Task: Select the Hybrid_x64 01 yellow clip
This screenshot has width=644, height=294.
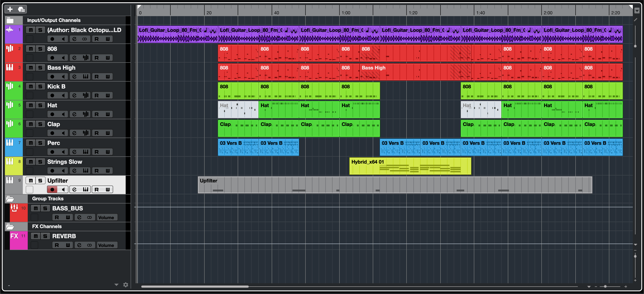Action: (x=410, y=166)
